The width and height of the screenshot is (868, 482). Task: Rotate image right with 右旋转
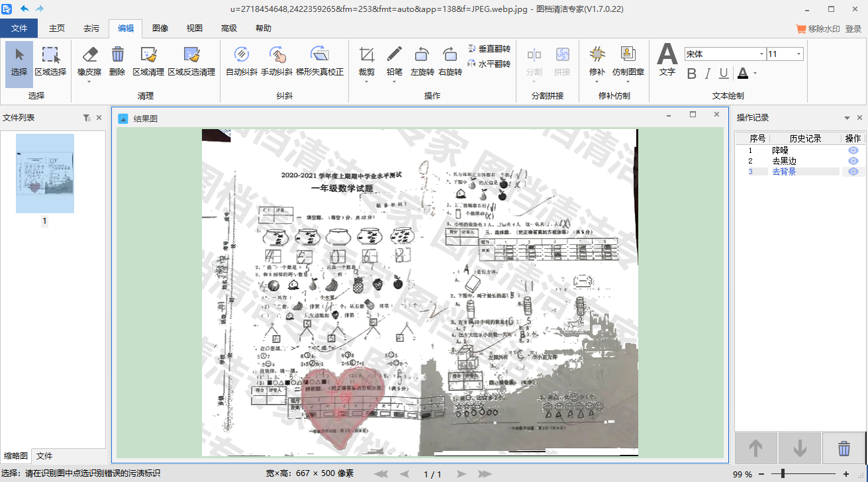tap(450, 64)
